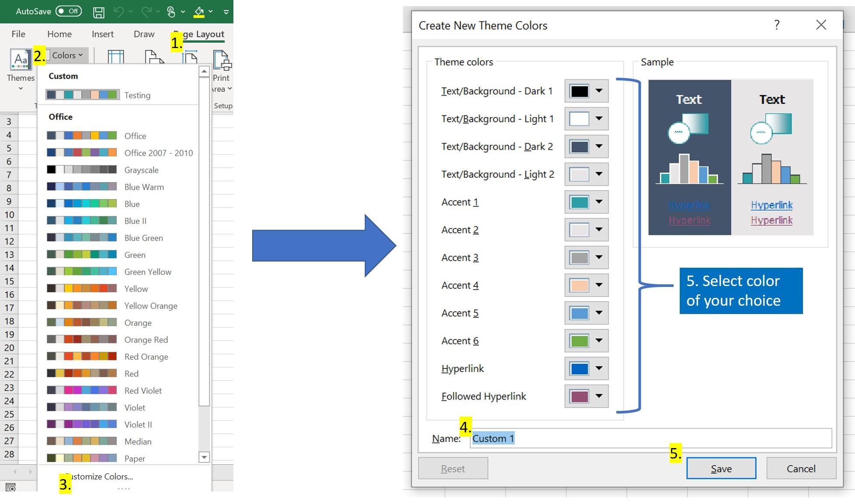Switch to the Draw tab
This screenshot has height=504, width=855.
[x=144, y=34]
